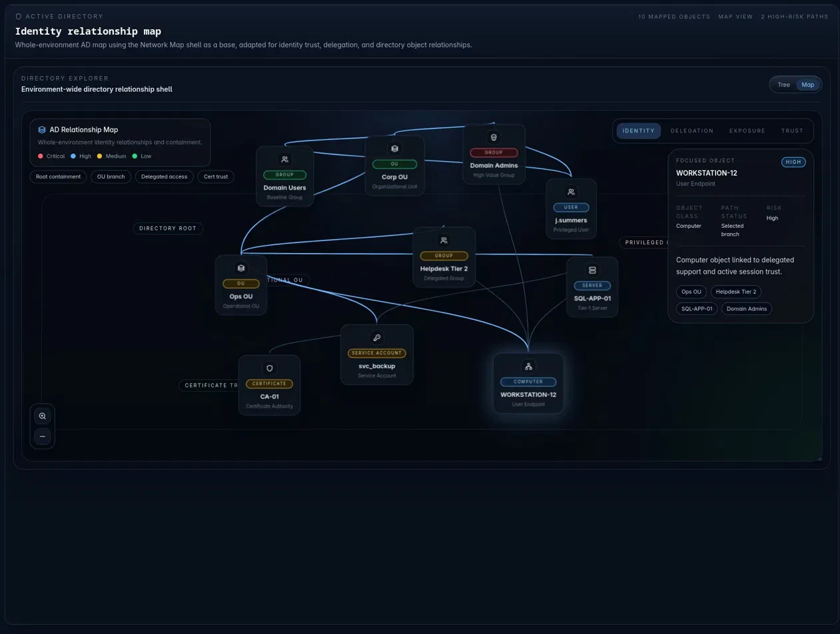Switch to Map view
Image resolution: width=840 pixels, height=634 pixels.
(x=808, y=85)
